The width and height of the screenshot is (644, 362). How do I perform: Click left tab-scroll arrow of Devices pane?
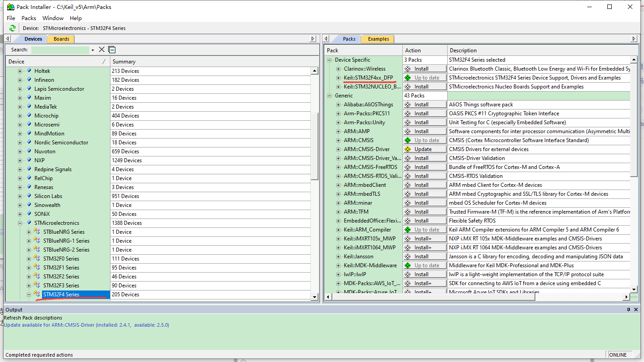[8, 39]
